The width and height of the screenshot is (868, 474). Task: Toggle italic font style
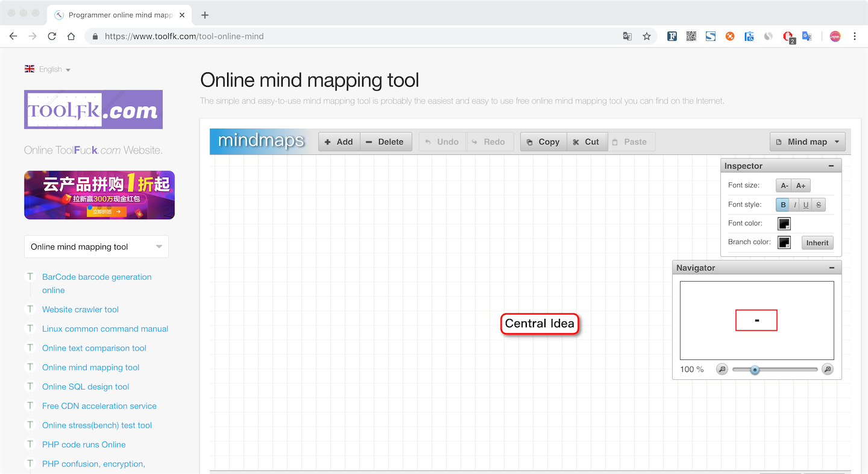click(x=795, y=205)
